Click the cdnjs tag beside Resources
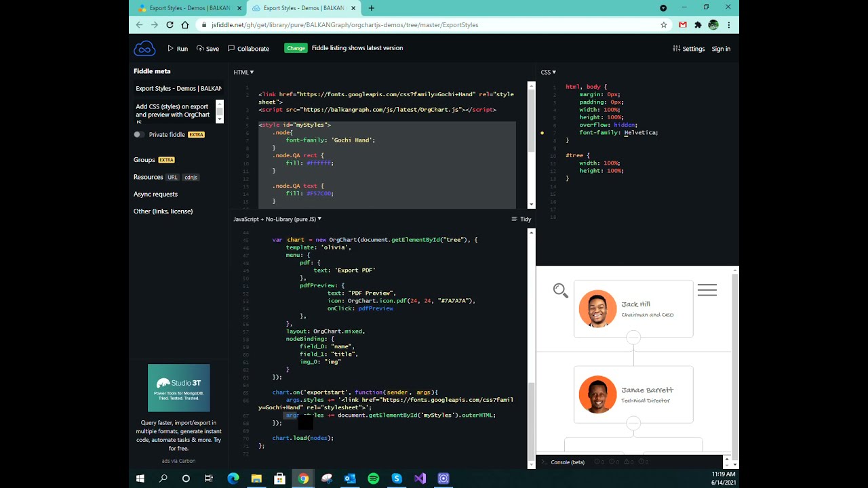The height and width of the screenshot is (488, 868). click(x=191, y=178)
